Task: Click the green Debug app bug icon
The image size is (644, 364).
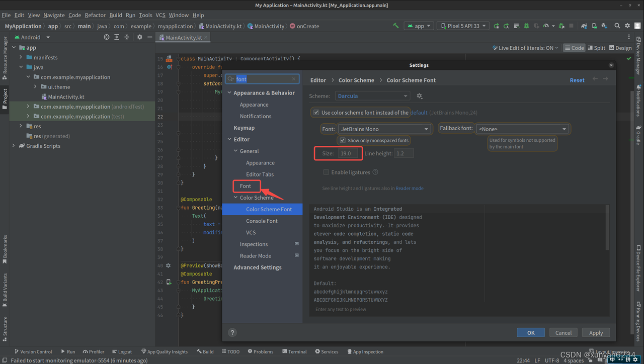Action: pyautogui.click(x=526, y=26)
